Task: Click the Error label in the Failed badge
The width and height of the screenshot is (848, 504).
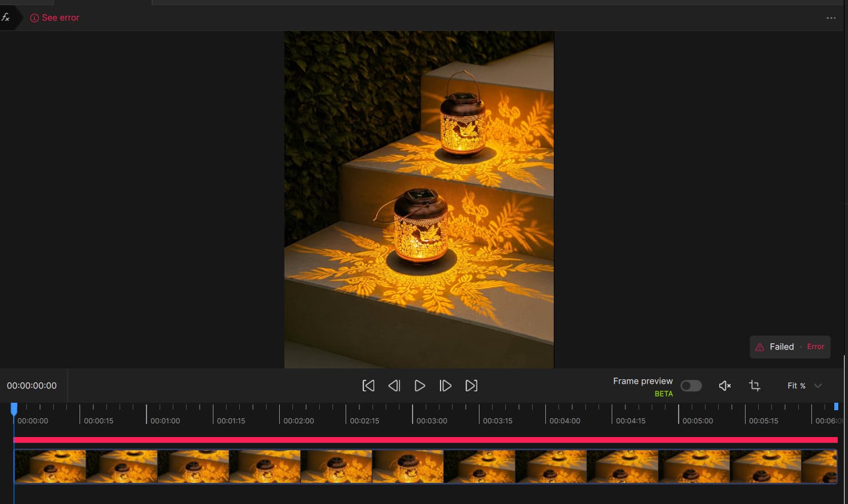Action: (815, 347)
